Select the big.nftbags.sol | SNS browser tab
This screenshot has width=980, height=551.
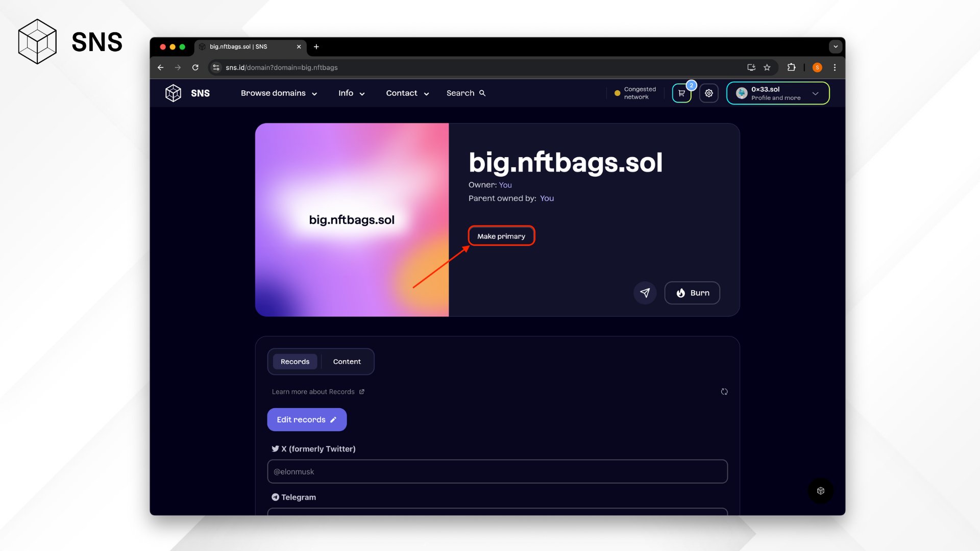pyautogui.click(x=250, y=46)
